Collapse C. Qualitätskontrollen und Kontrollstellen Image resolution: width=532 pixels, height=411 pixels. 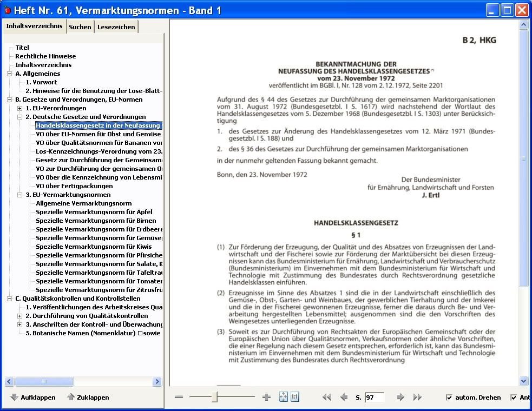[10, 299]
